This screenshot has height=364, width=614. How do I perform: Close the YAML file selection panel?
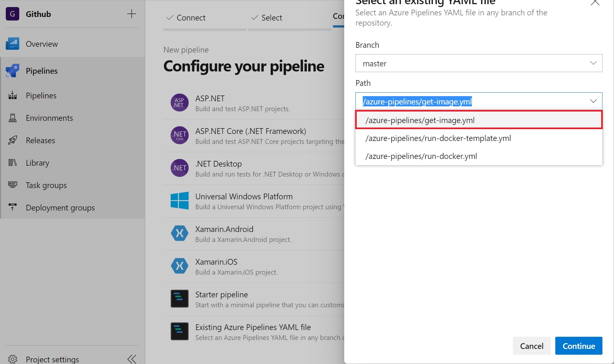[595, 2]
